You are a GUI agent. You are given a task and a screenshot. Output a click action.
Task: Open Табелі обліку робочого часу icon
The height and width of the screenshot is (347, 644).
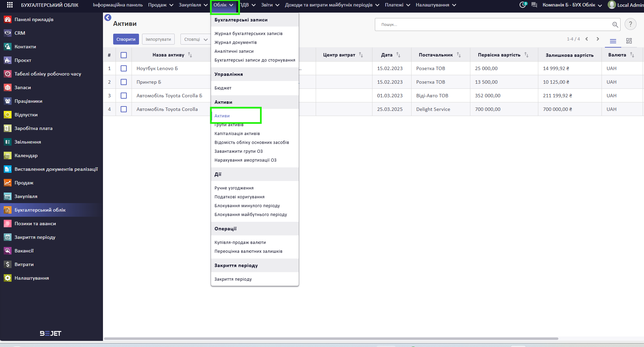[x=7, y=74]
